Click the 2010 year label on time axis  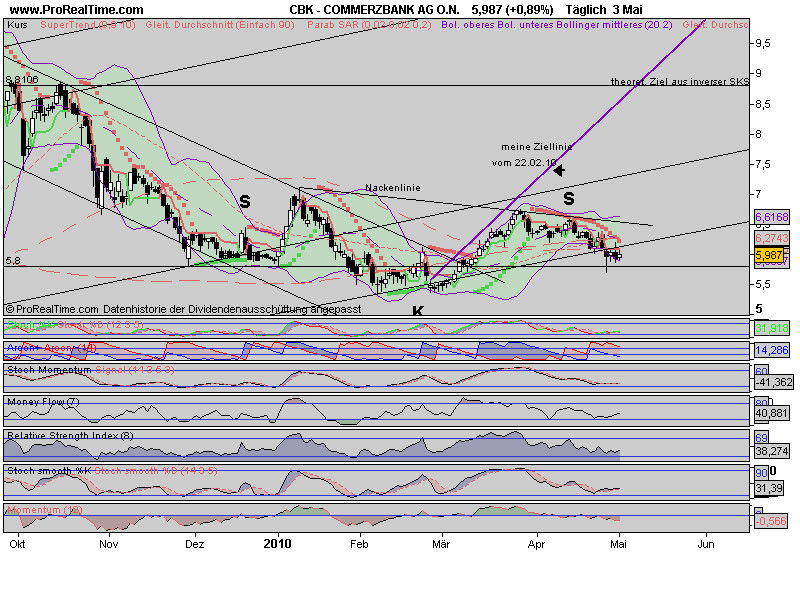(278, 544)
